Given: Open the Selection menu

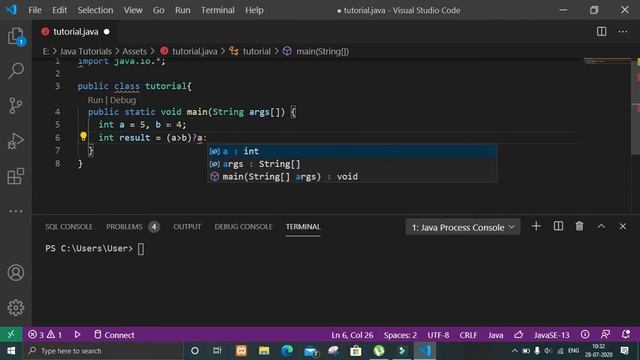Looking at the screenshot, I should (x=95, y=10).
